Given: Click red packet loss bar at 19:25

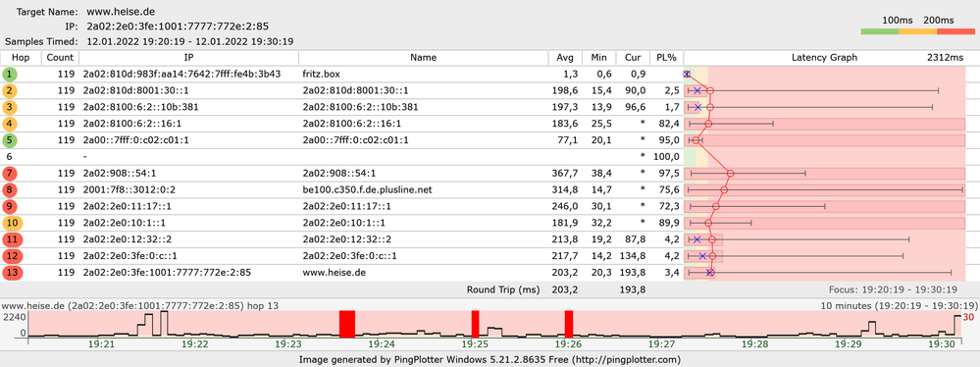Looking at the screenshot, I should click(x=476, y=324).
